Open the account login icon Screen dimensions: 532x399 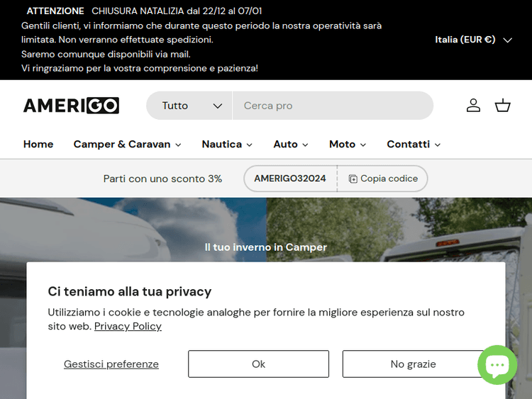click(x=473, y=106)
